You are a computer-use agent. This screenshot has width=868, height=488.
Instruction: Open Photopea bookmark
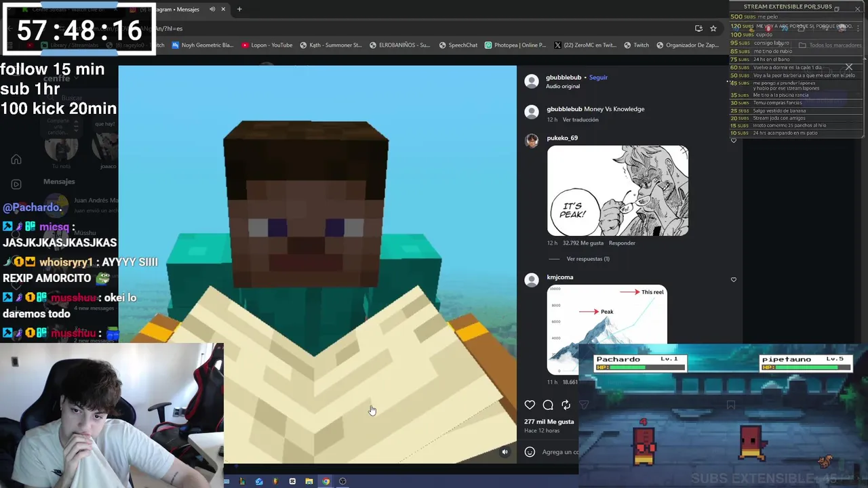click(x=515, y=45)
